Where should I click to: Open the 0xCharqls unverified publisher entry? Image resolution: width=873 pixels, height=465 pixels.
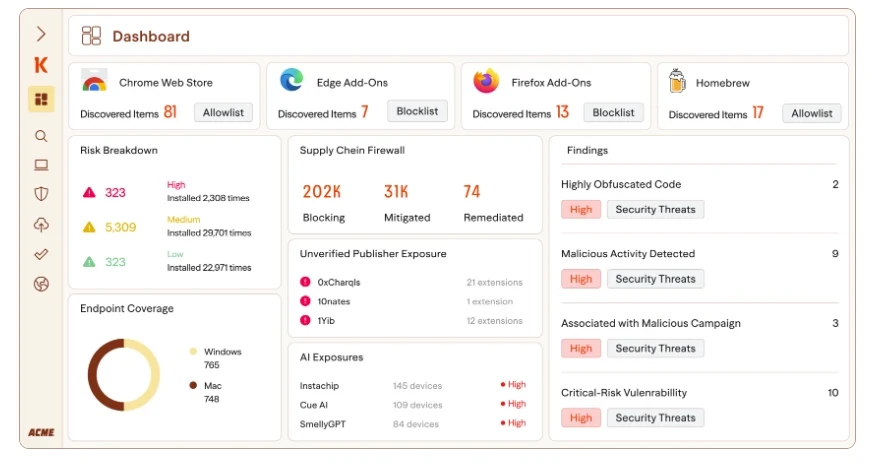tap(338, 282)
